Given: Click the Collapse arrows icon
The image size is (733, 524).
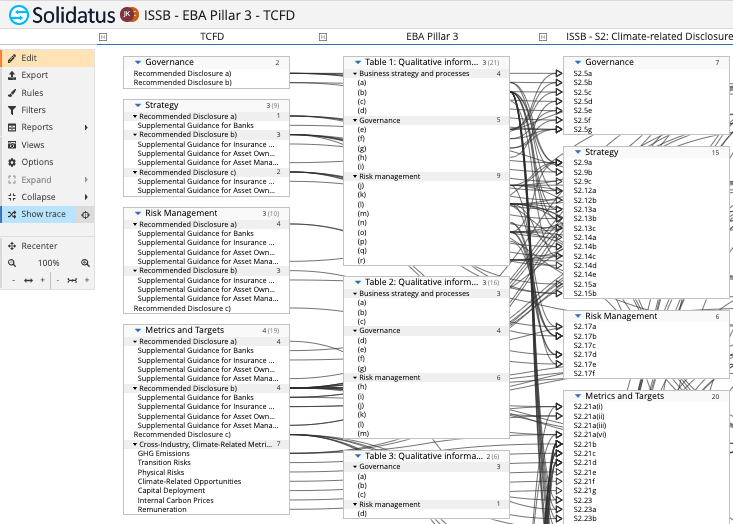Looking at the screenshot, I should [x=12, y=197].
